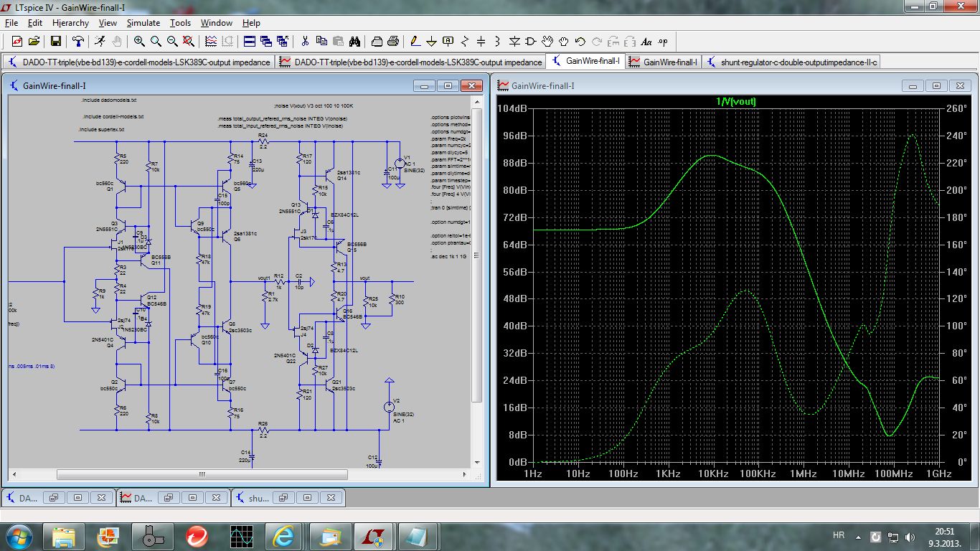980x551 pixels.
Task: Open Internet Explorer from taskbar
Action: point(283,536)
